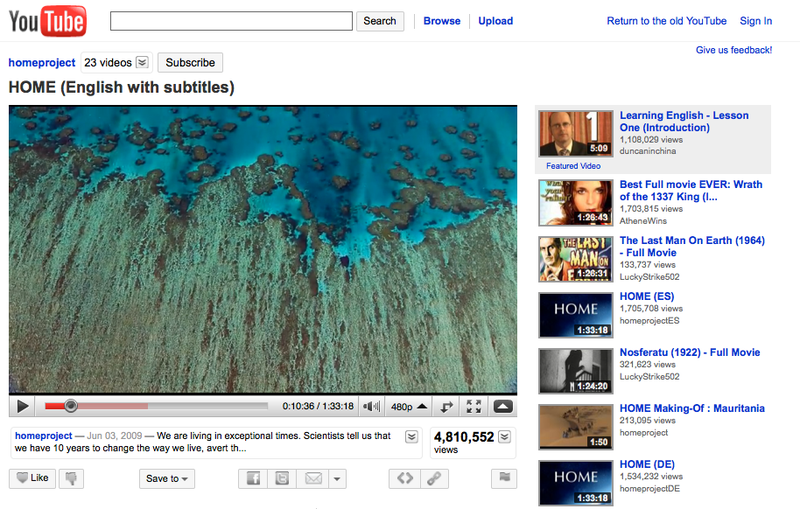Like the video with thumbs up
Screen dimensions: 800x509
click(x=32, y=478)
